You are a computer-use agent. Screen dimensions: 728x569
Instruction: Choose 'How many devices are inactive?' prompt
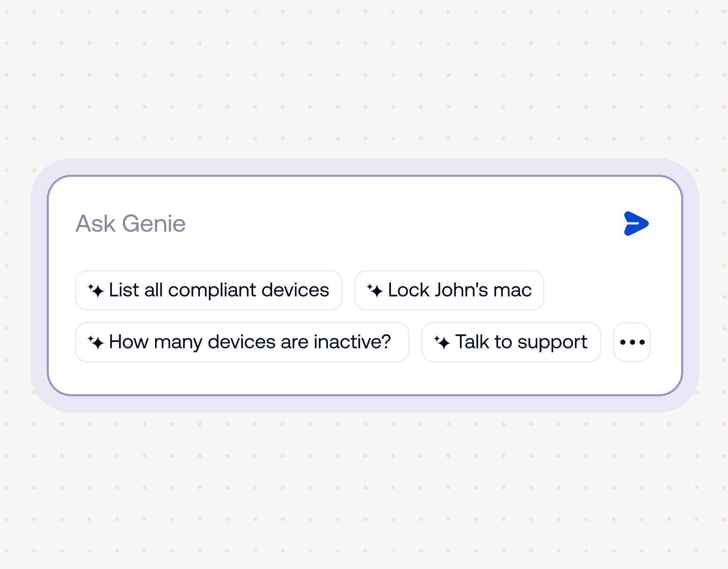[242, 342]
